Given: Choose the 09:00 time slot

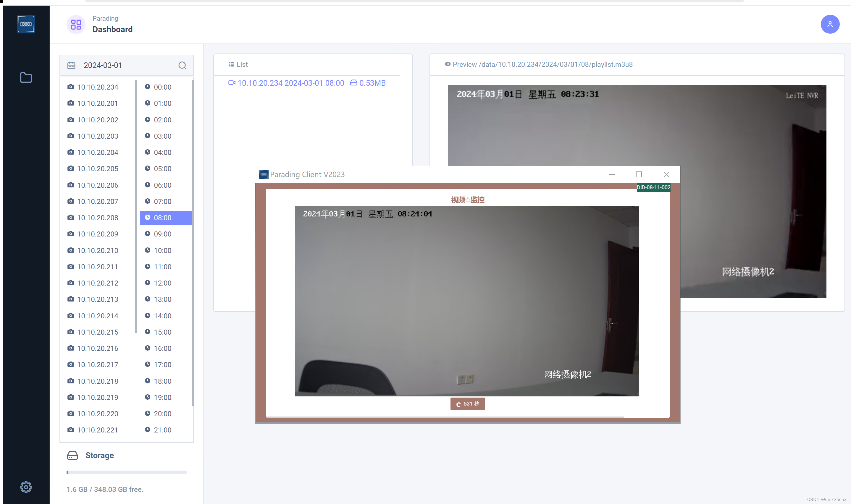Looking at the screenshot, I should [162, 234].
